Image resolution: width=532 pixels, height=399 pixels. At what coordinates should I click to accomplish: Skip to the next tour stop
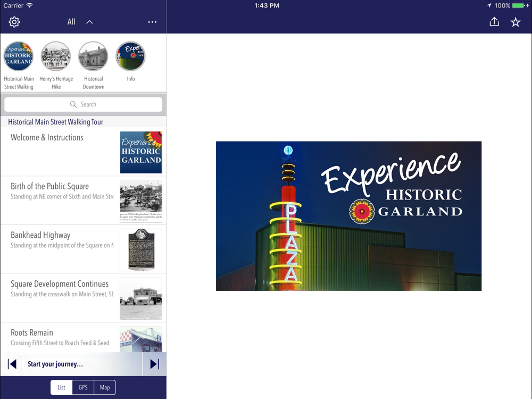154,364
